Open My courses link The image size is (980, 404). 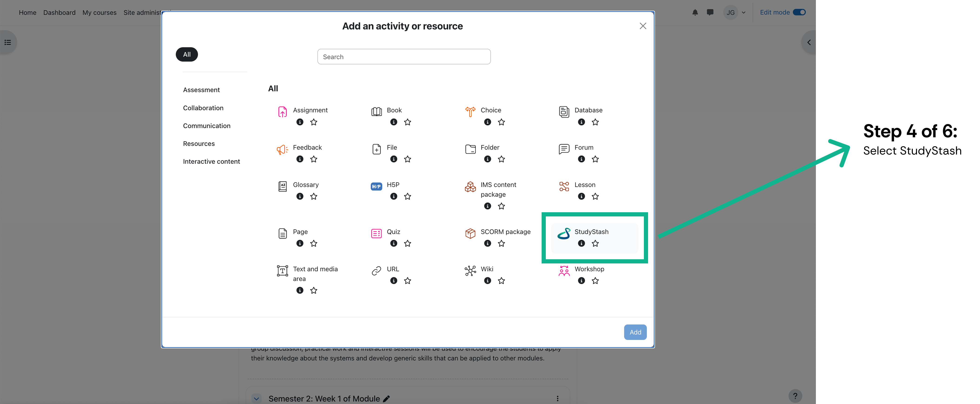coord(99,13)
